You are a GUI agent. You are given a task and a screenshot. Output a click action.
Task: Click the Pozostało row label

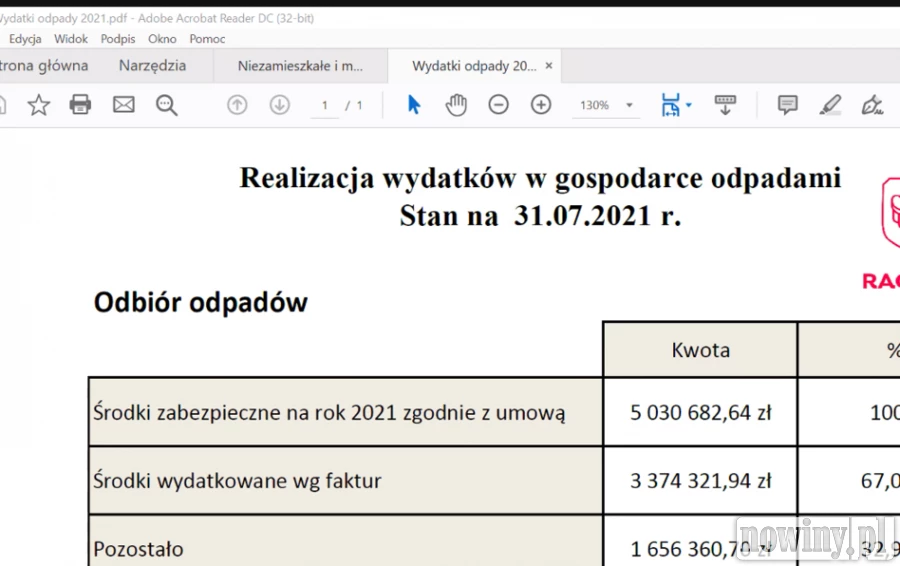pos(138,549)
